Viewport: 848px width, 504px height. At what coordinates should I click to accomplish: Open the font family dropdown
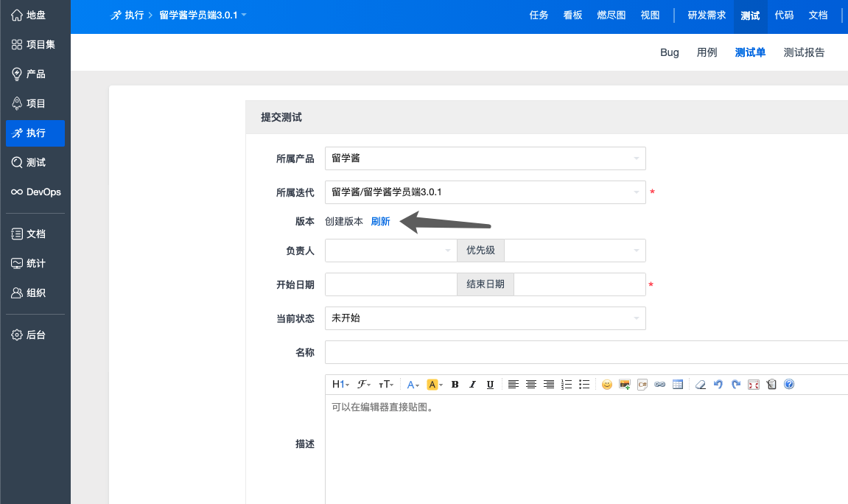click(363, 385)
